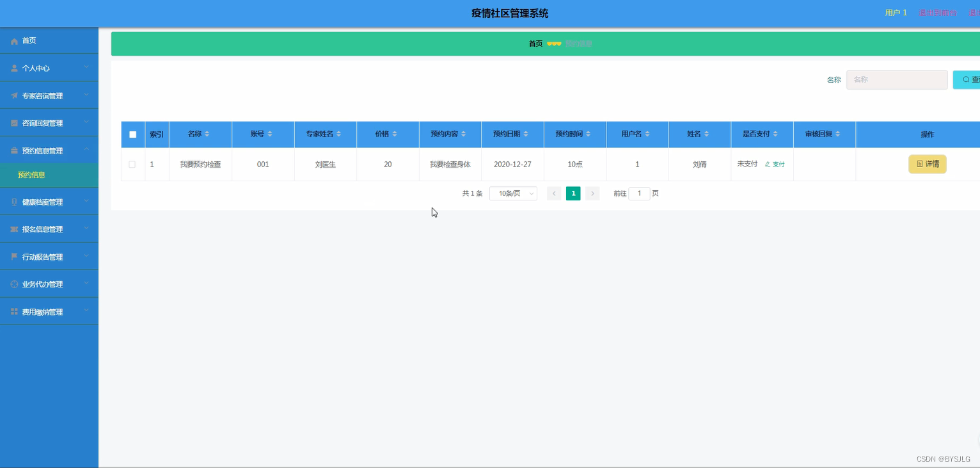This screenshot has width=980, height=468.
Task: Expand the 健康档案管理 menu chevron
Action: [86, 201]
